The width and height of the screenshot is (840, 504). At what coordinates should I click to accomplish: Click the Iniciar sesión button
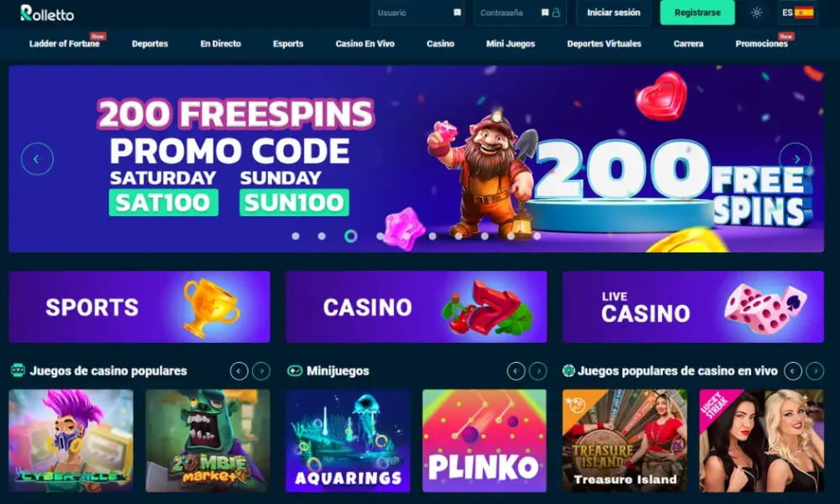(x=613, y=13)
